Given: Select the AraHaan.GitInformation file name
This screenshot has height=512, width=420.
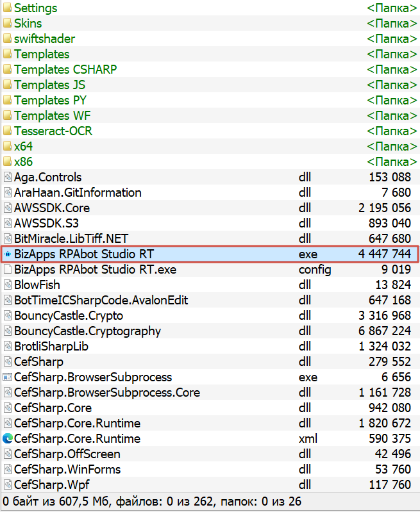Looking at the screenshot, I should click(78, 193).
